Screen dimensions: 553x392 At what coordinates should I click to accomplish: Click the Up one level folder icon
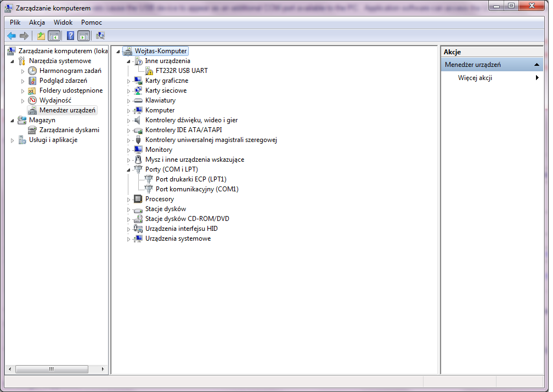tap(41, 36)
